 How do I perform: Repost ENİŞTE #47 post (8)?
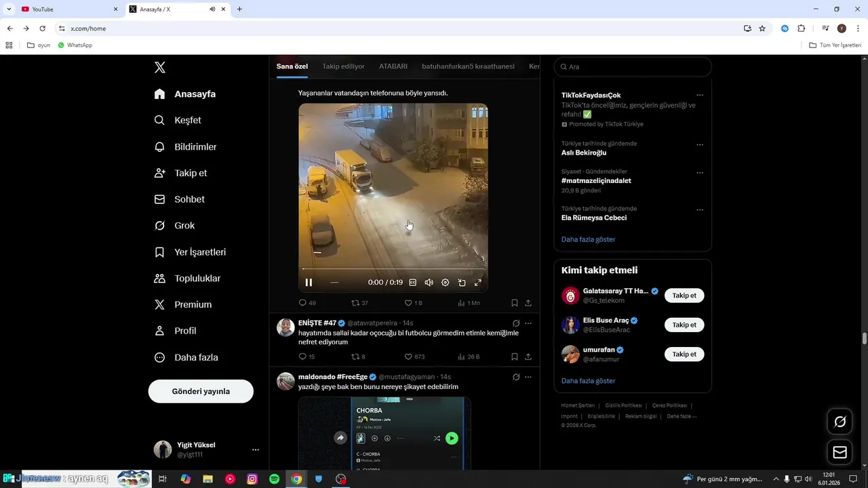pos(358,357)
